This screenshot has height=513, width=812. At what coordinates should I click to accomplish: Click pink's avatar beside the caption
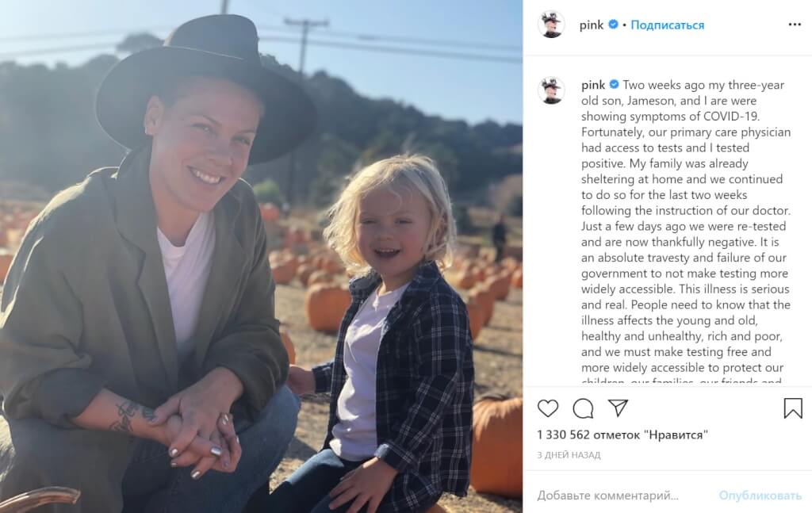(x=550, y=90)
